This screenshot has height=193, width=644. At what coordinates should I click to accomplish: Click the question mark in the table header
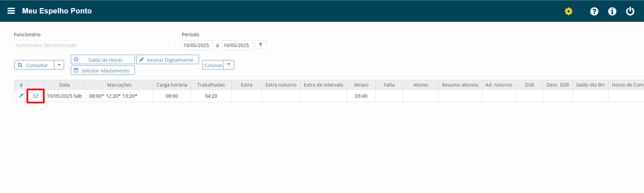click(21, 85)
